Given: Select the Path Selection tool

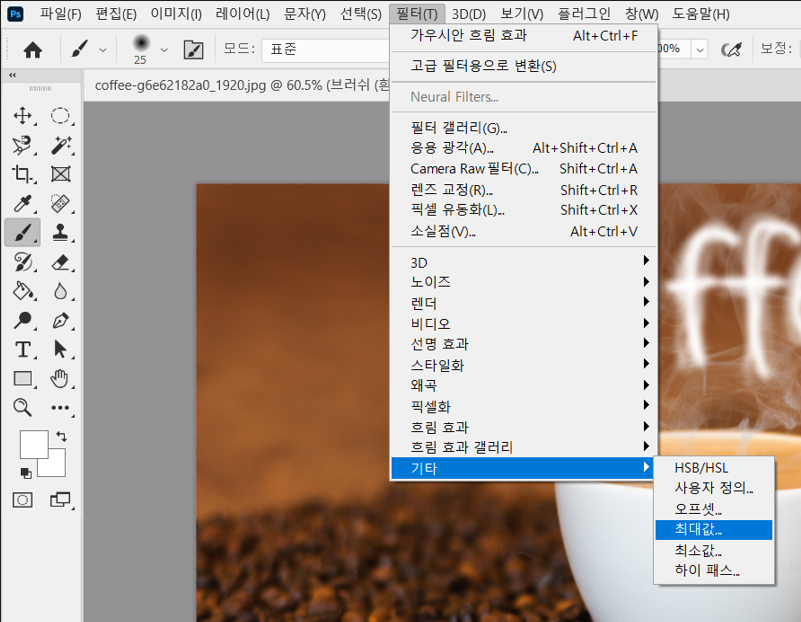Looking at the screenshot, I should pyautogui.click(x=60, y=350).
